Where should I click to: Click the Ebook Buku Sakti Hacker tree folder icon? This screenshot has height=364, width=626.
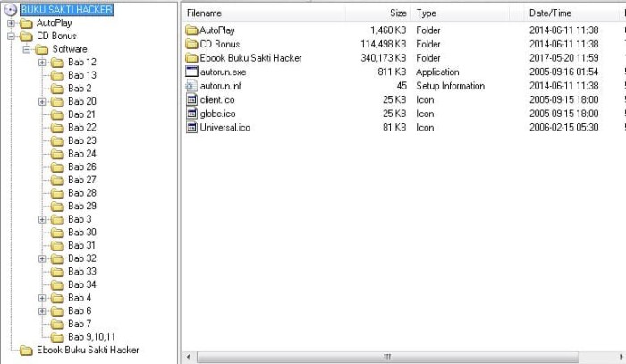[26, 351]
